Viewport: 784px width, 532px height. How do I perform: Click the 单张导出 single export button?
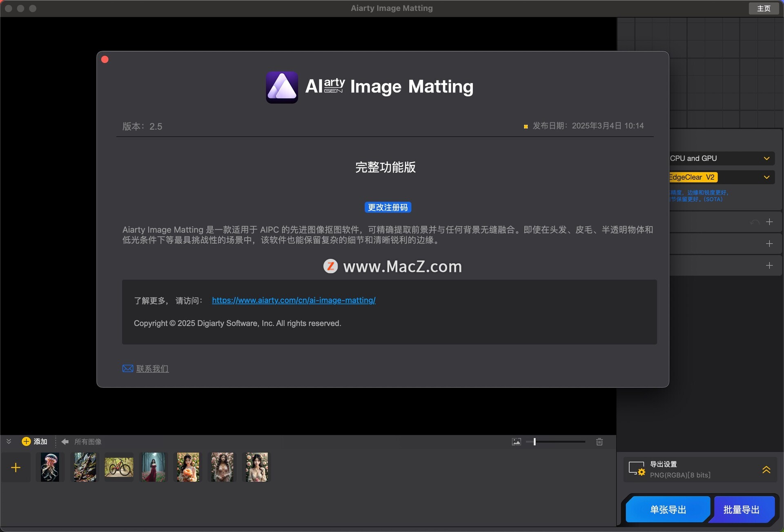pyautogui.click(x=668, y=510)
